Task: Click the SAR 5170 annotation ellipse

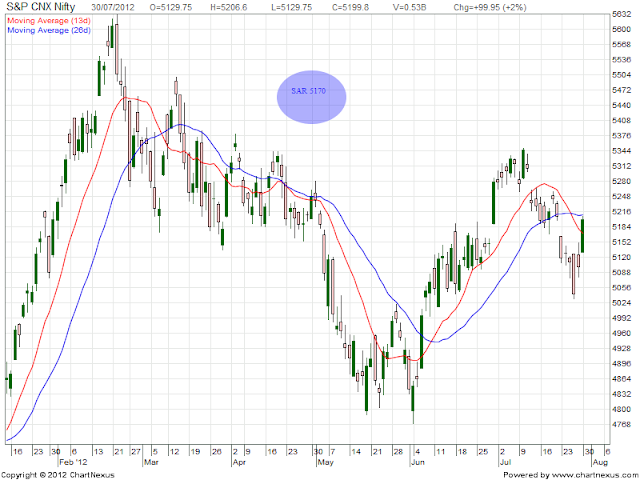Action: click(x=311, y=97)
